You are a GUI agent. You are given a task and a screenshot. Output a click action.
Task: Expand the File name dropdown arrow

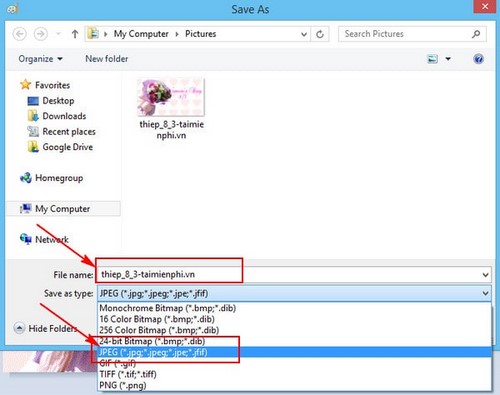[x=486, y=275]
